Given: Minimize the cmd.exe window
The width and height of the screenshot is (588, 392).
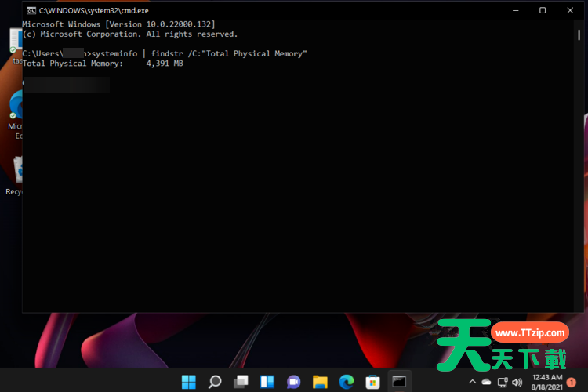Looking at the screenshot, I should [516, 10].
